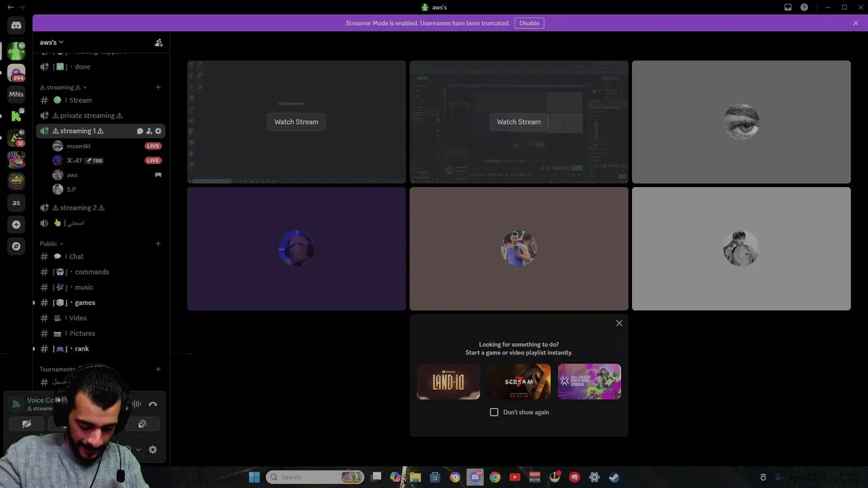
Task: Start the Valorant Masters playlist thumbnail
Action: coord(589,382)
